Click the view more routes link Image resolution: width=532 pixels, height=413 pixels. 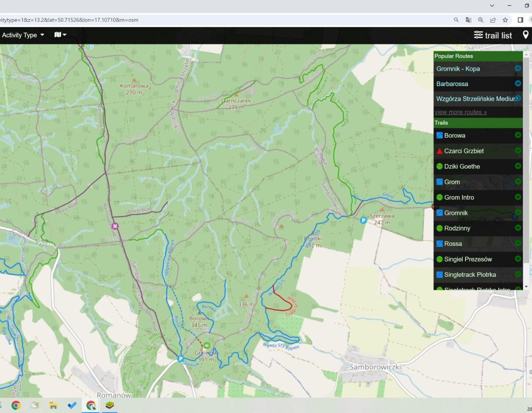coord(460,112)
